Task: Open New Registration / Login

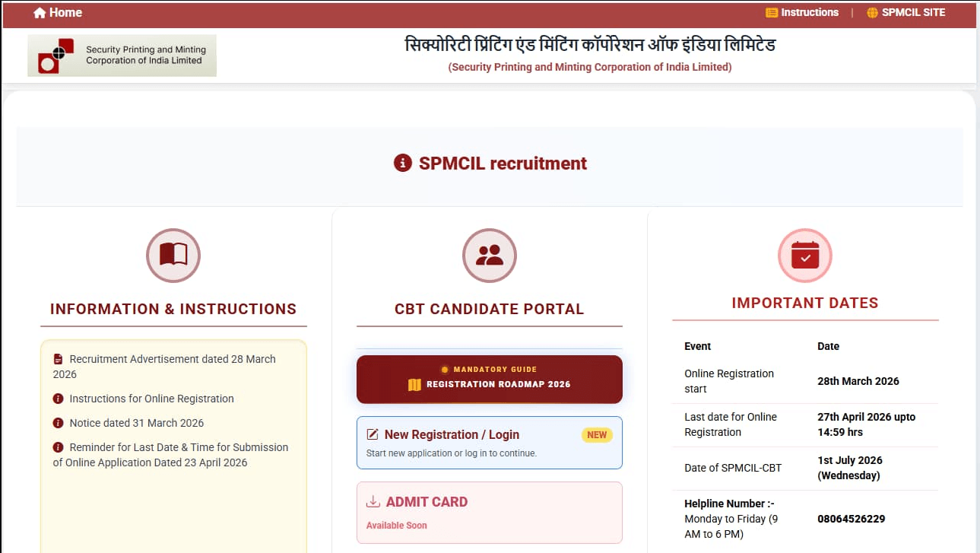Action: [x=490, y=443]
